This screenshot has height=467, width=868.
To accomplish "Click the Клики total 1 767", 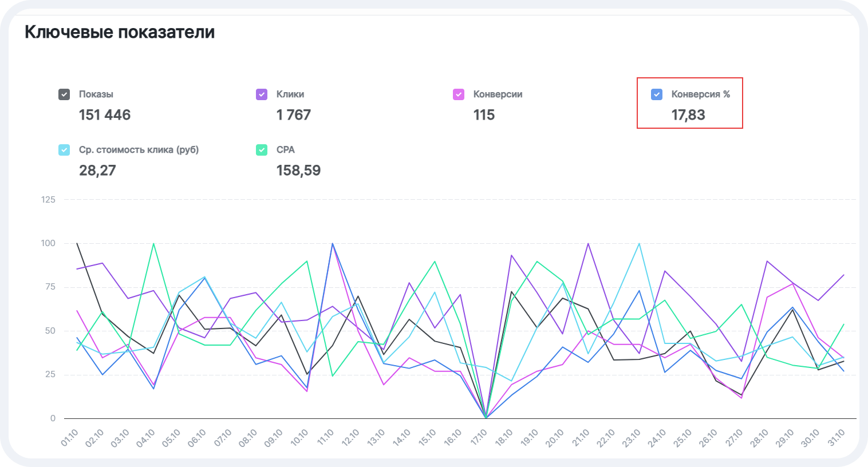I will 293,115.
